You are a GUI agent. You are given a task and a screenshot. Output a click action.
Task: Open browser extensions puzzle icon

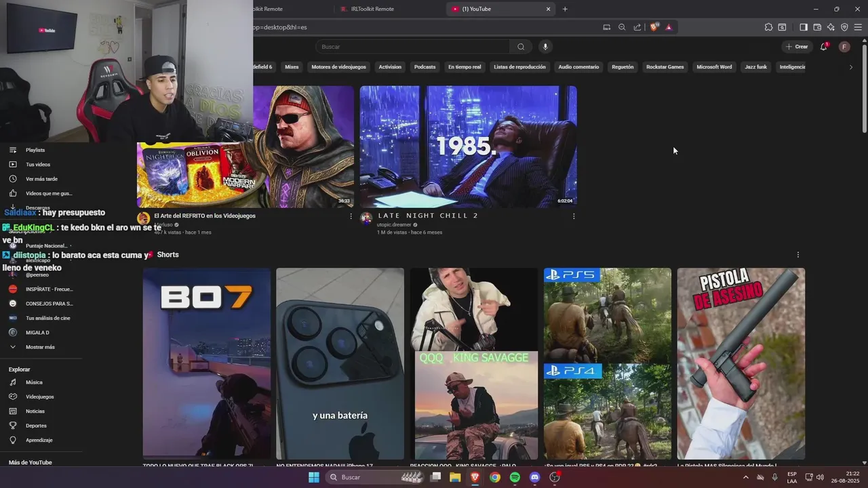click(x=768, y=27)
